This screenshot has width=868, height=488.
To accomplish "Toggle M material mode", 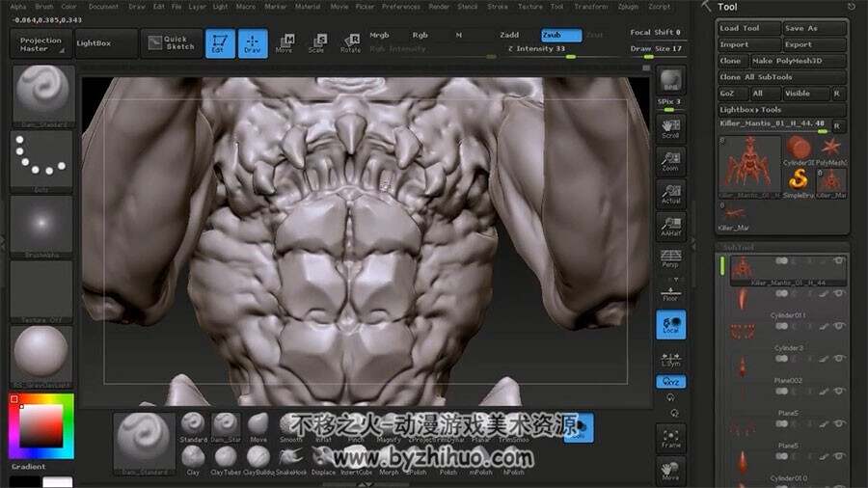I will (459, 35).
